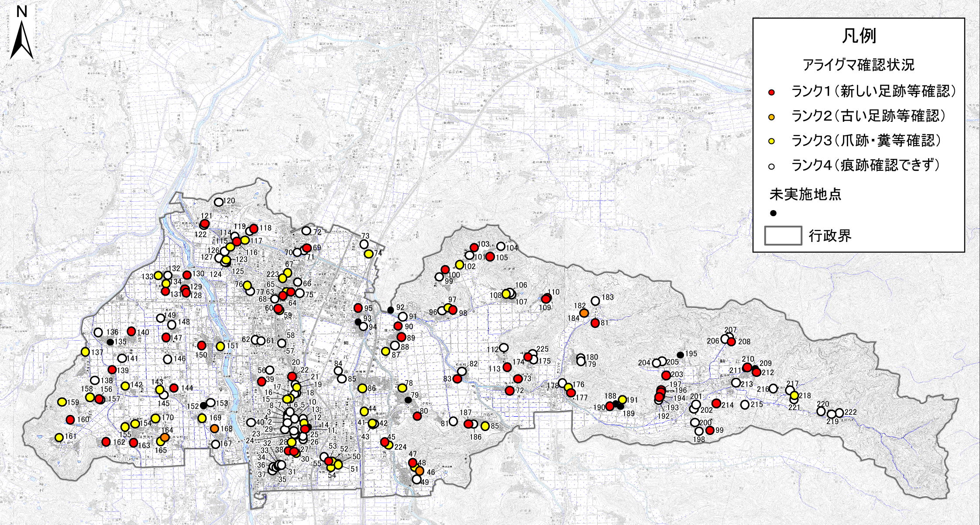Click the orange Rank 2 legend dot
Screen dimensions: 980x525
pyautogui.click(x=772, y=117)
